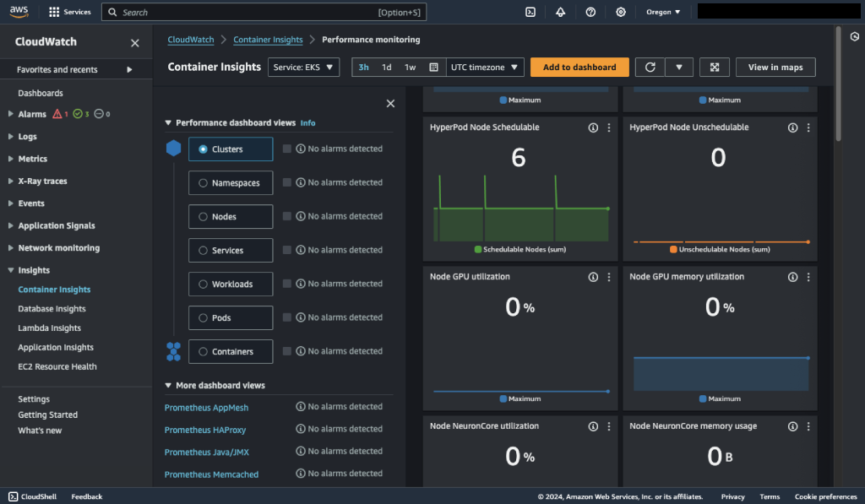Launch CloudShell from top bar icon
The image size is (865, 504).
(x=530, y=12)
